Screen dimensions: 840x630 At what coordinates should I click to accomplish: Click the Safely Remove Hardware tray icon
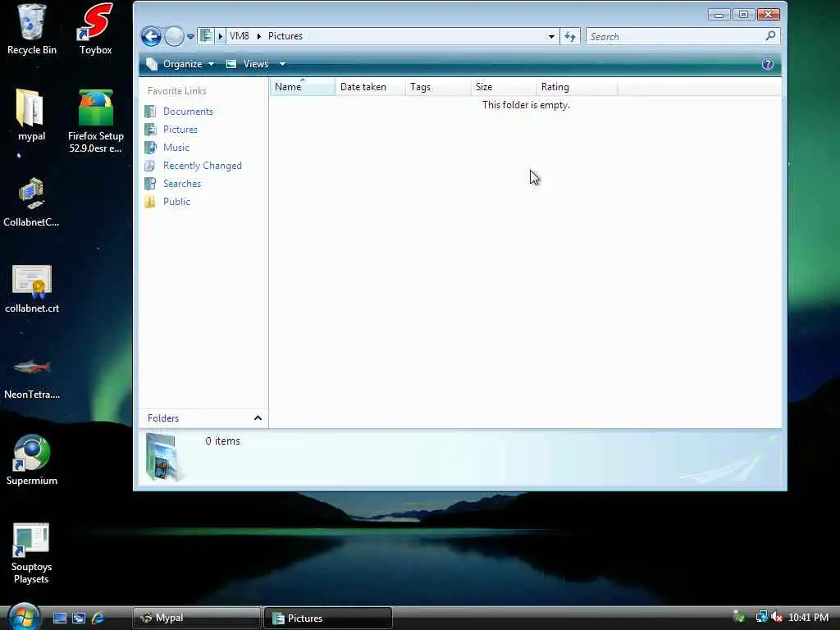coord(739,618)
